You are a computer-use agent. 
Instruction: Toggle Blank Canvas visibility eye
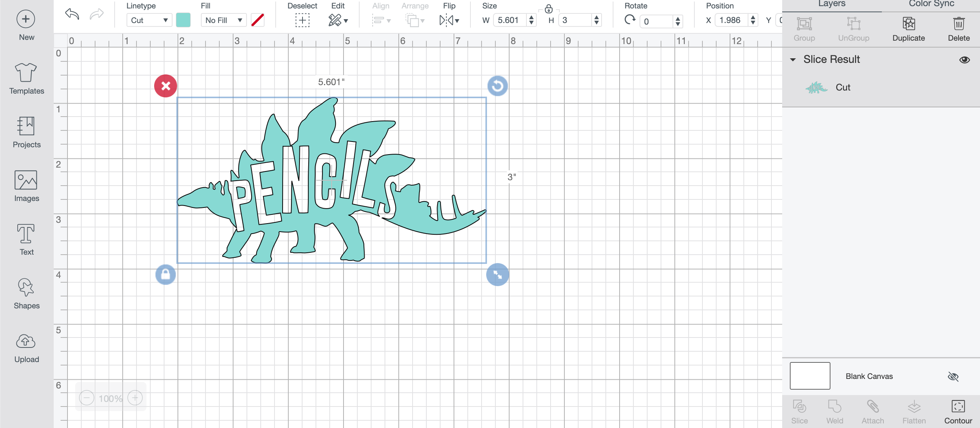pyautogui.click(x=953, y=377)
